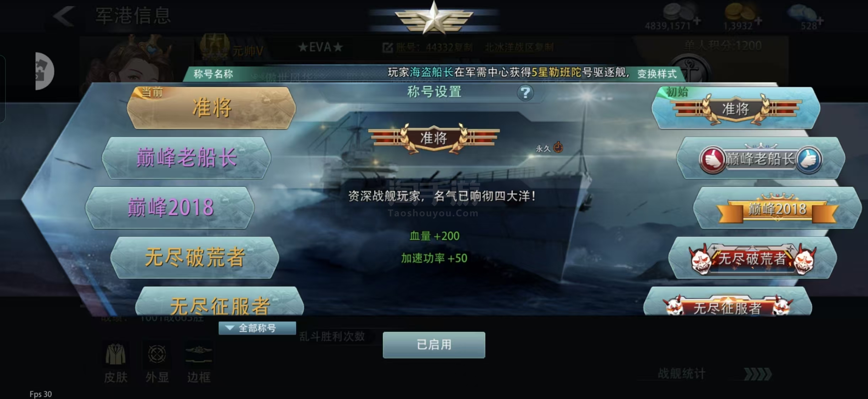Click the 已启用 button
Image resolution: width=868 pixels, height=399 pixels.
(434, 345)
